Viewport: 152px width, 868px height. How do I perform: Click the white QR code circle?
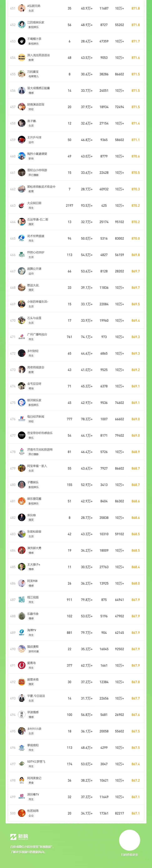point(130,840)
